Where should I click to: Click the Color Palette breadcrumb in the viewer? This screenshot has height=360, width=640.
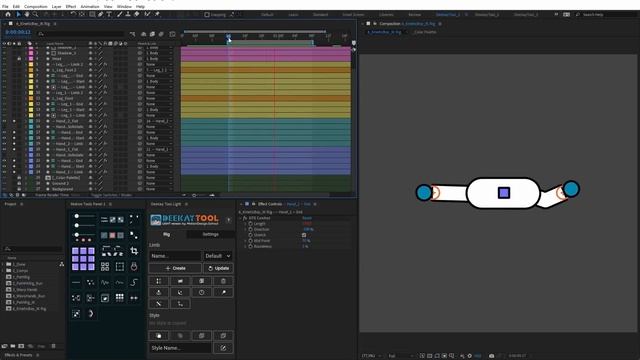(x=425, y=32)
